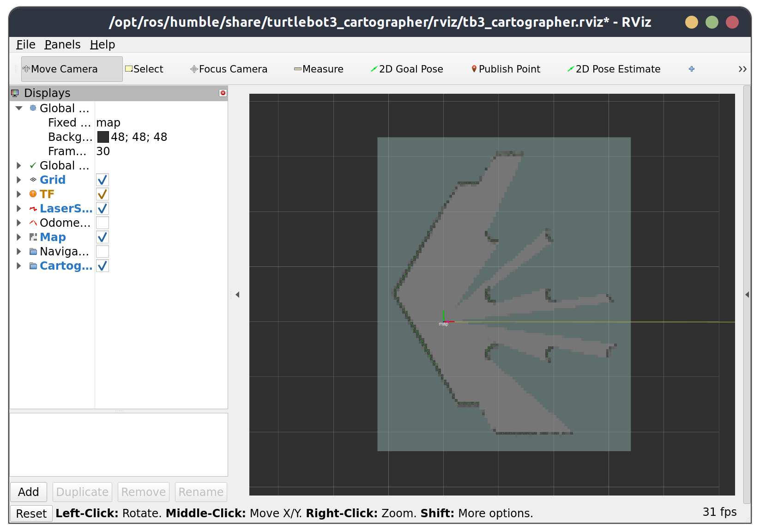Open the Panels menu

click(x=62, y=45)
